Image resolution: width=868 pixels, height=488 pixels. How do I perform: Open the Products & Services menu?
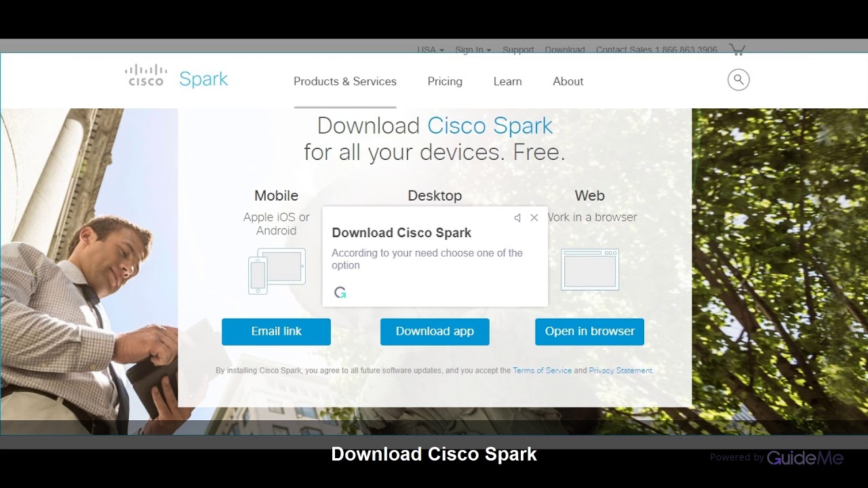pos(345,81)
